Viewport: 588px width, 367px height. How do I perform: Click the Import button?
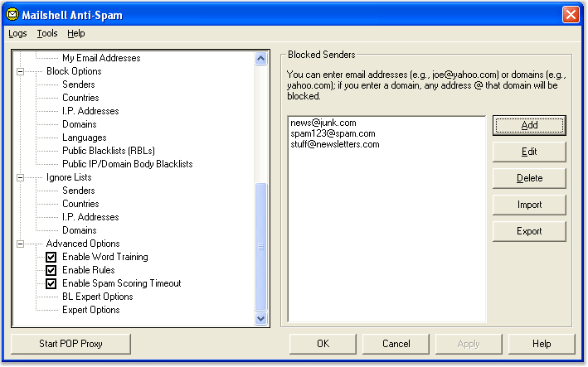(x=529, y=205)
